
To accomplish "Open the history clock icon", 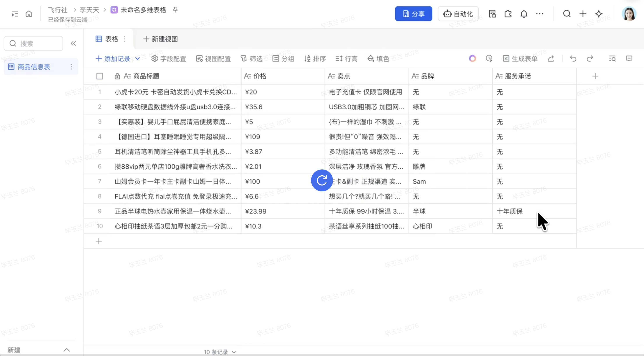I will [489, 59].
